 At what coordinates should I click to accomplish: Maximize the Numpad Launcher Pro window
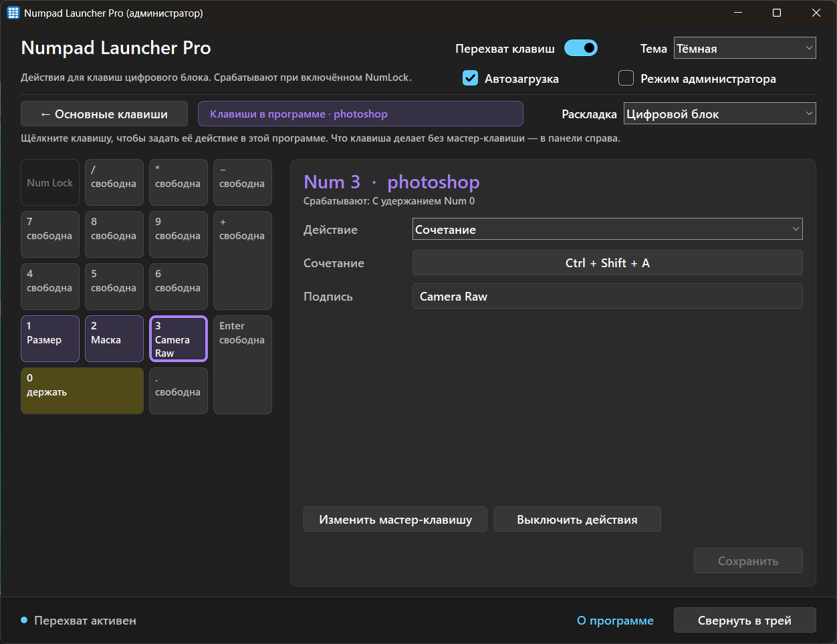tap(777, 13)
